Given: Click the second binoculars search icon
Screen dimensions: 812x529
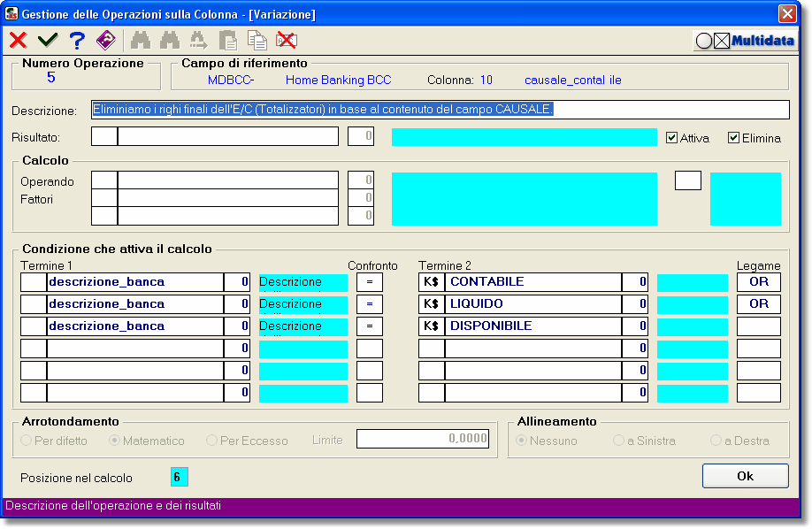Looking at the screenshot, I should 169,40.
